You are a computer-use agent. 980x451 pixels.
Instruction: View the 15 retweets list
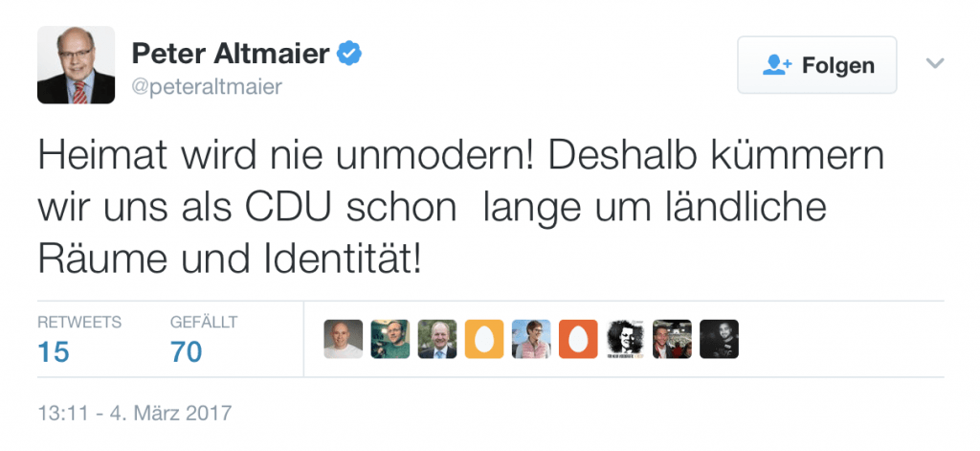54,351
